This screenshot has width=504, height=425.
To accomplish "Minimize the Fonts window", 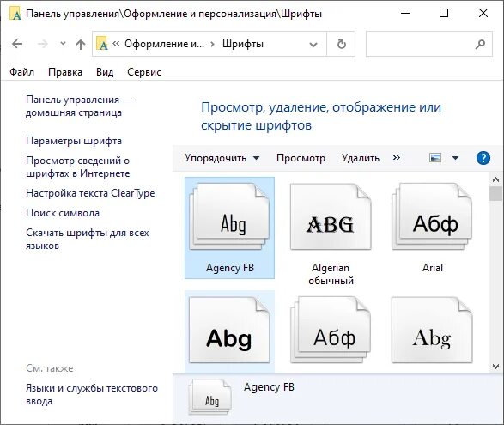I will [405, 13].
